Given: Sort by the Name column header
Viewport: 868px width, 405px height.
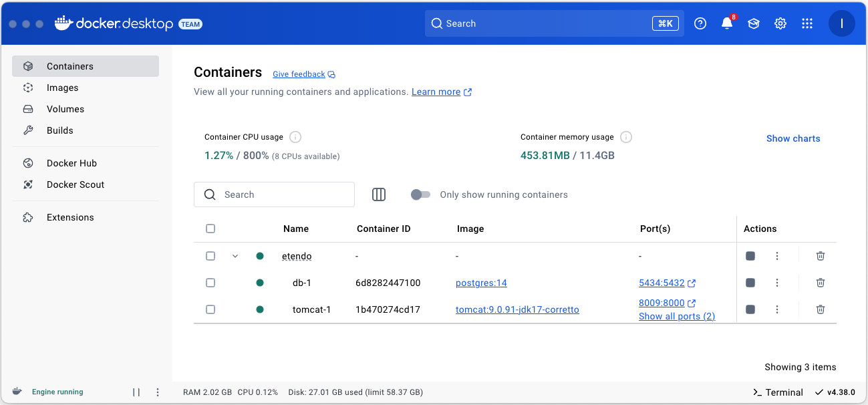Looking at the screenshot, I should (296, 229).
